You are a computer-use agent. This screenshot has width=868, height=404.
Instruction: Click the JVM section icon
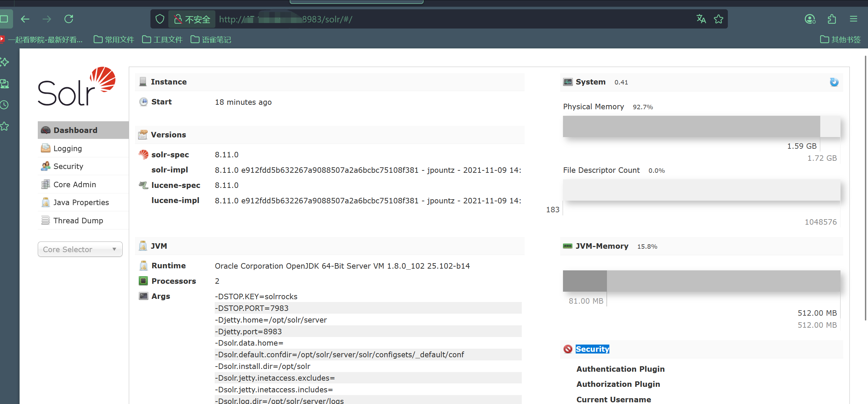[143, 246]
